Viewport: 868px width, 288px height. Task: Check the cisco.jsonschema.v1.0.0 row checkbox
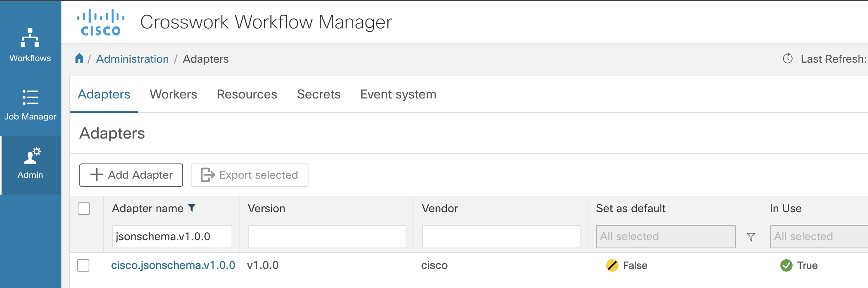coord(83,265)
